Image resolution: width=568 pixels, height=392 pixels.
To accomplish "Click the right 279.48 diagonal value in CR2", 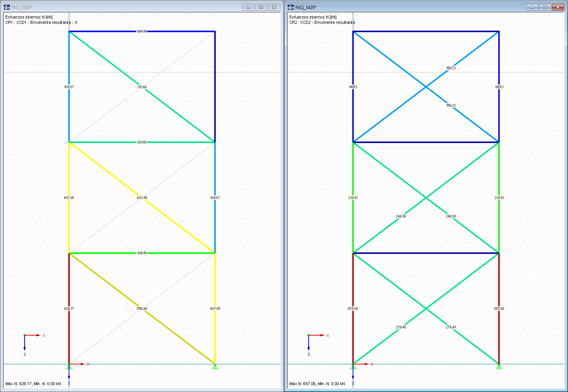I will (451, 327).
